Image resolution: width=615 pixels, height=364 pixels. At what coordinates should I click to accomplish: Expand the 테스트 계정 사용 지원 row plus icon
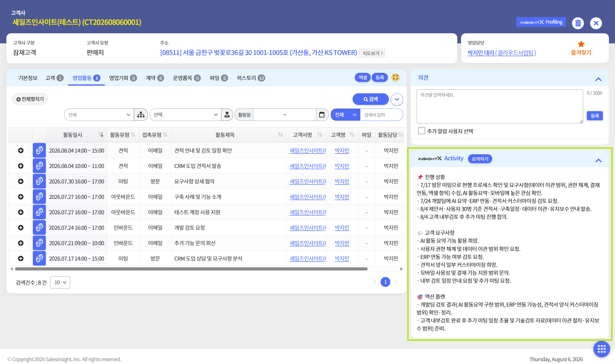coord(21,212)
